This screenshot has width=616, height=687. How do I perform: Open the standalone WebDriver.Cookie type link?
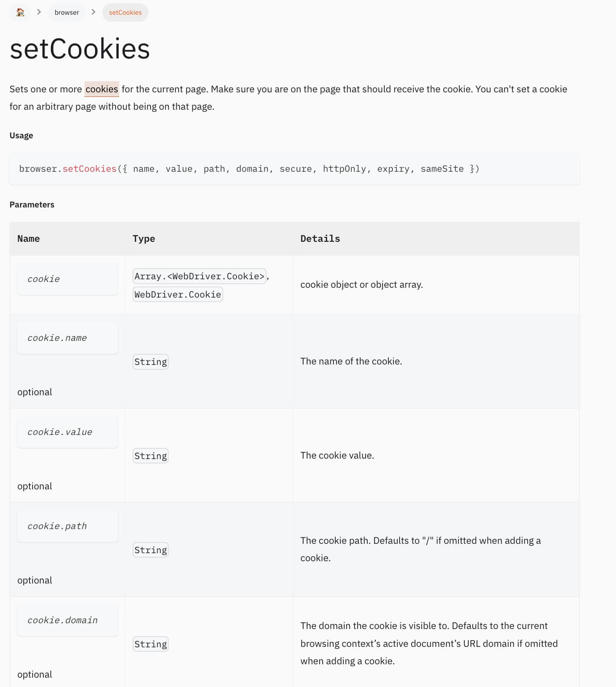click(178, 294)
